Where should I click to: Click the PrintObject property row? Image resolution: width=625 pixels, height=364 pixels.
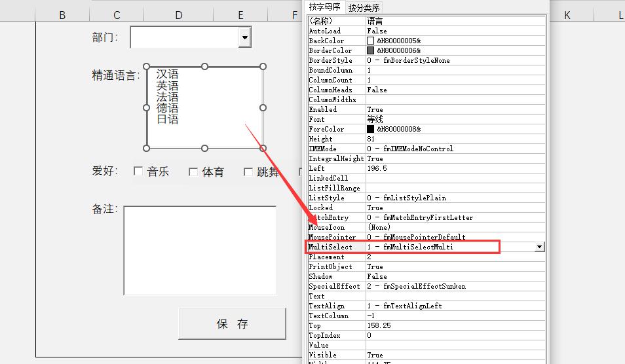click(426, 266)
